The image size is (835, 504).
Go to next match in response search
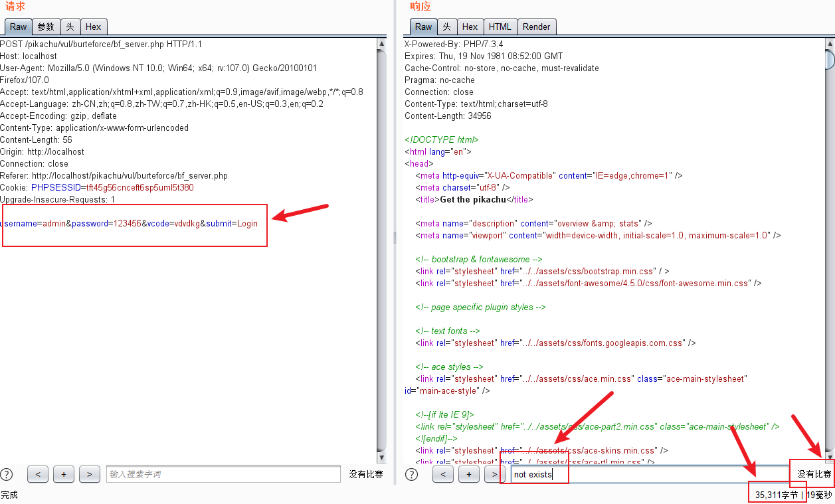click(494, 474)
